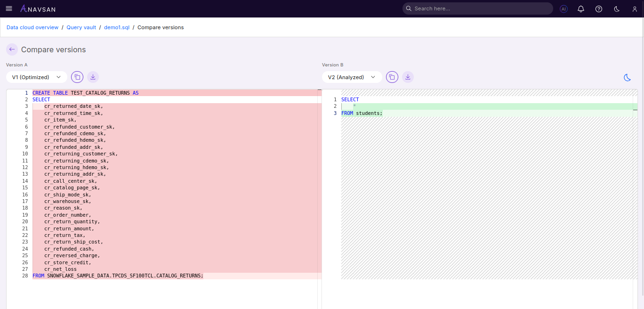Open the help menu
The height and width of the screenshot is (309, 644).
tap(598, 8)
